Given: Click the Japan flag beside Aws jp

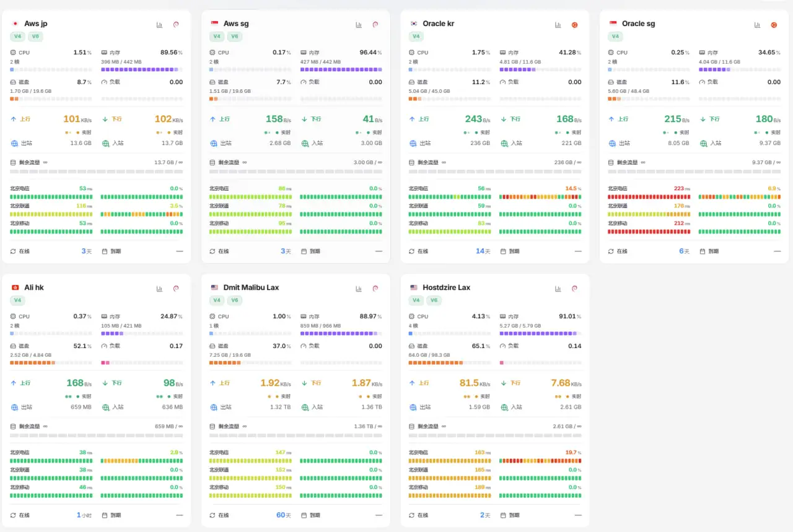Looking at the screenshot, I should tap(15, 24).
